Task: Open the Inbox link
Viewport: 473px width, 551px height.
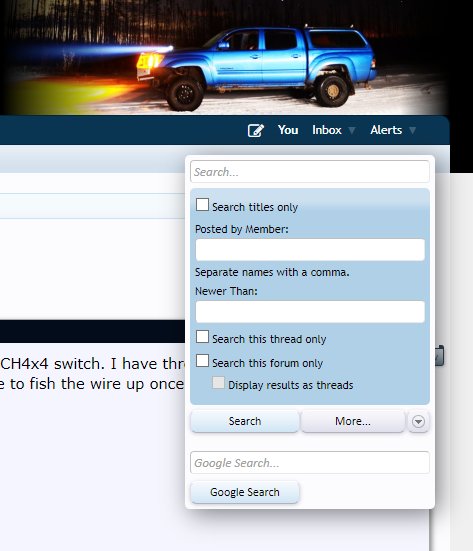Action: 326,130
